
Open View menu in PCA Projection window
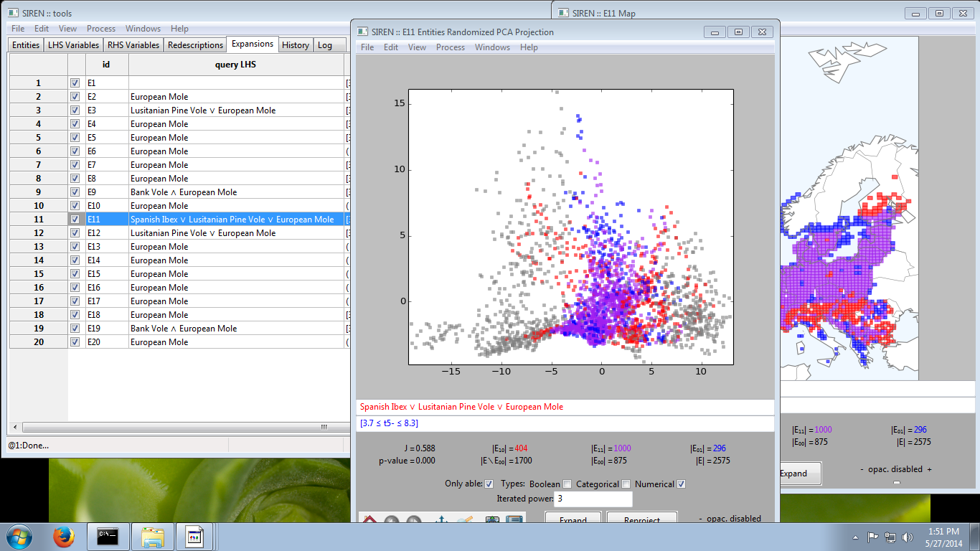click(x=417, y=47)
